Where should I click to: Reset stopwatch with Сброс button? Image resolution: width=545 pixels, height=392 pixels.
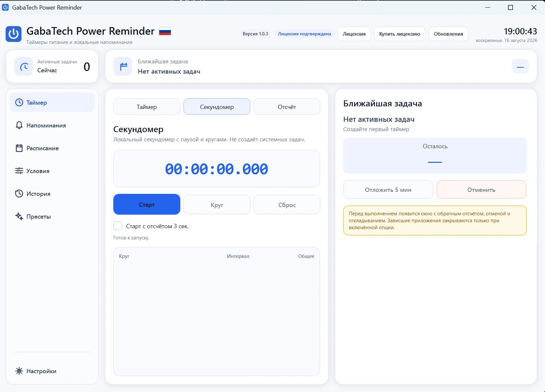coord(287,205)
